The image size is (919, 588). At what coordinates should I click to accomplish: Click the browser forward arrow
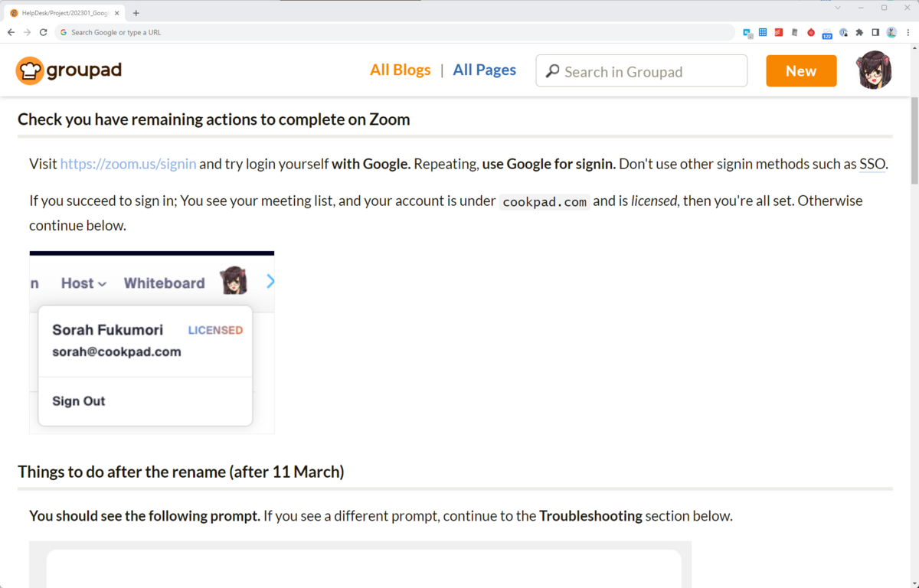(27, 32)
